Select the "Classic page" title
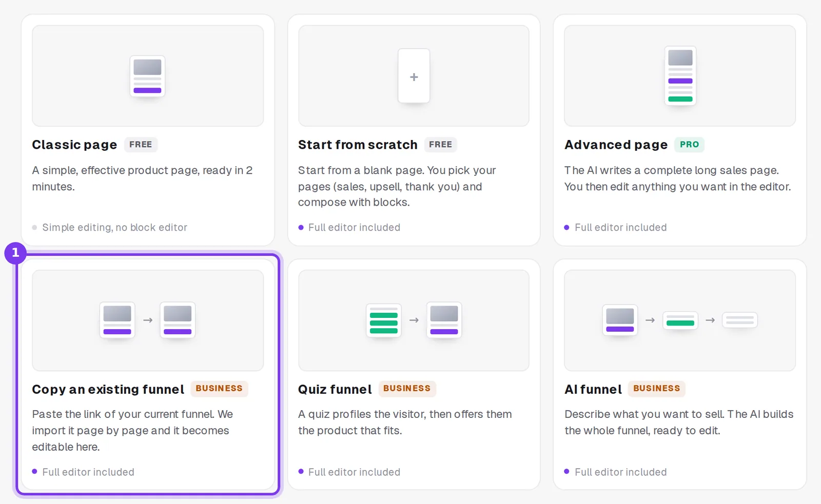The height and width of the screenshot is (504, 821). coord(74,145)
